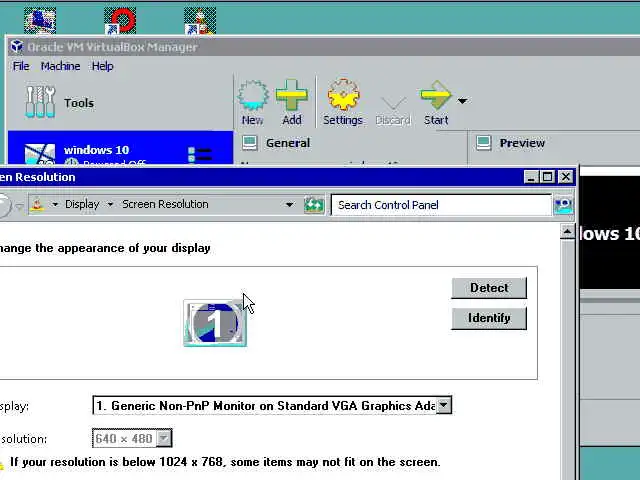Screen dimensions: 640x480
Task: Minimize the Screen Resolution window
Action: click(531, 177)
